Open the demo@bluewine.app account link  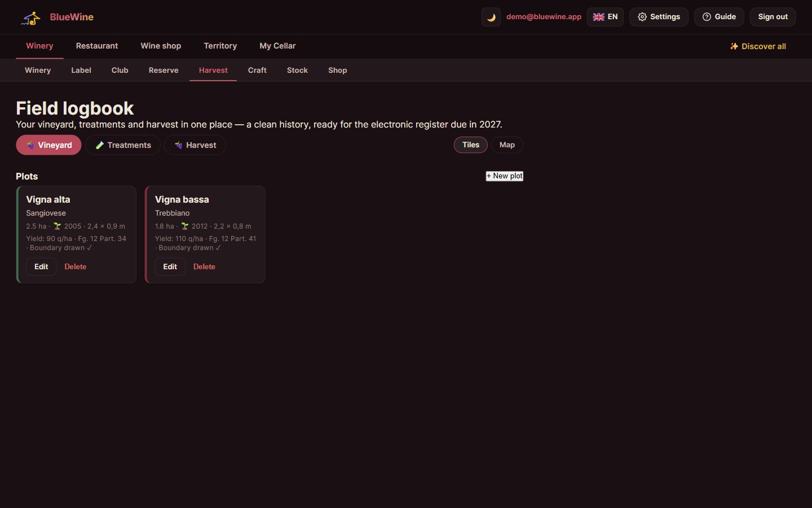tap(544, 17)
